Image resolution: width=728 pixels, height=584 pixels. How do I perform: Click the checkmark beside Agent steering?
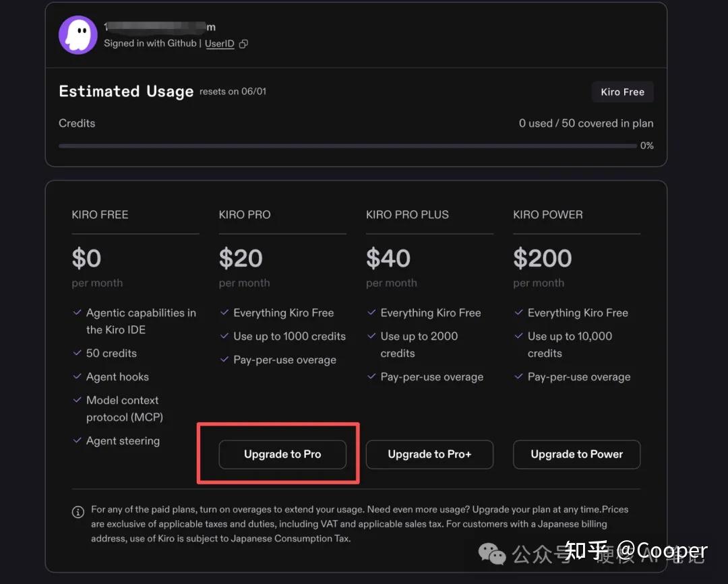coord(77,441)
